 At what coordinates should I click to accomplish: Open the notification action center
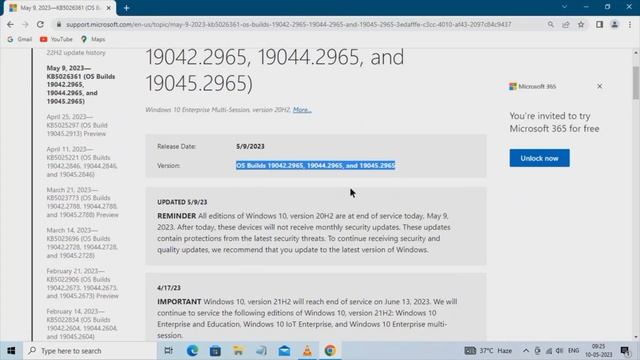(x=625, y=351)
